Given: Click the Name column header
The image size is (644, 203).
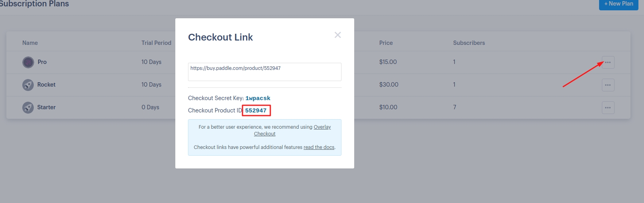Looking at the screenshot, I should click(x=30, y=43).
